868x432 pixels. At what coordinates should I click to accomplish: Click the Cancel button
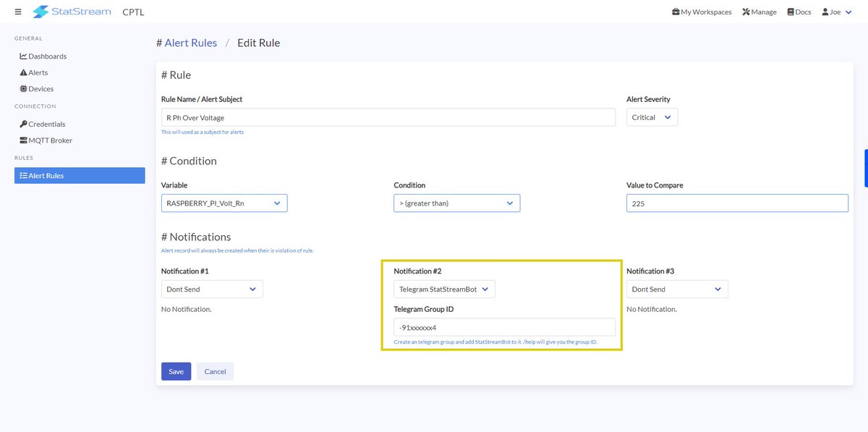click(x=216, y=371)
